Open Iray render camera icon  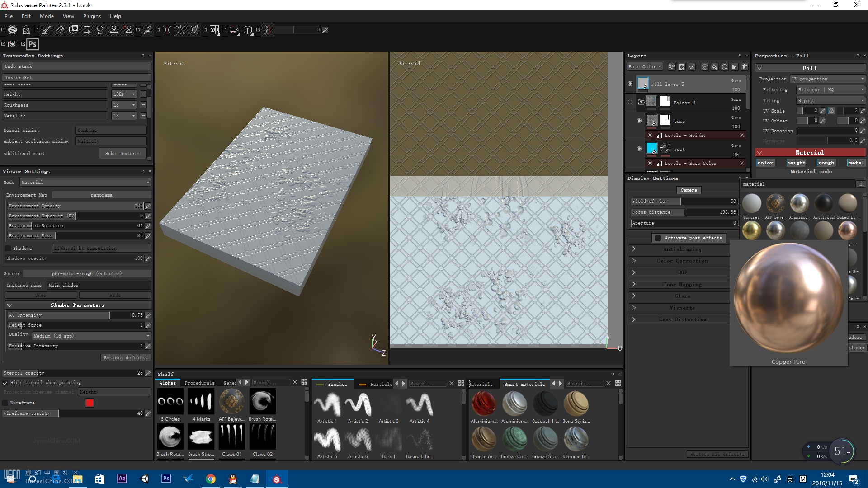[x=13, y=44]
